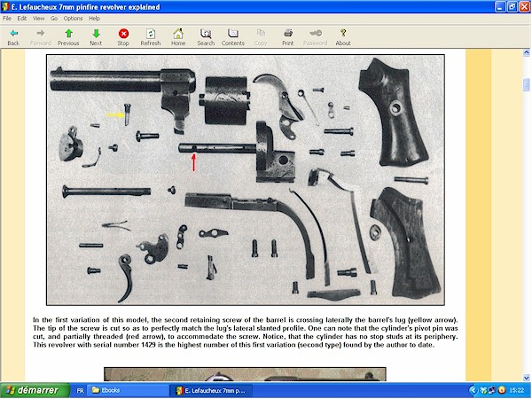Viewport: 532px width, 399px height.
Task: Click the vertical scrollbar down arrow
Action: pos(526,378)
